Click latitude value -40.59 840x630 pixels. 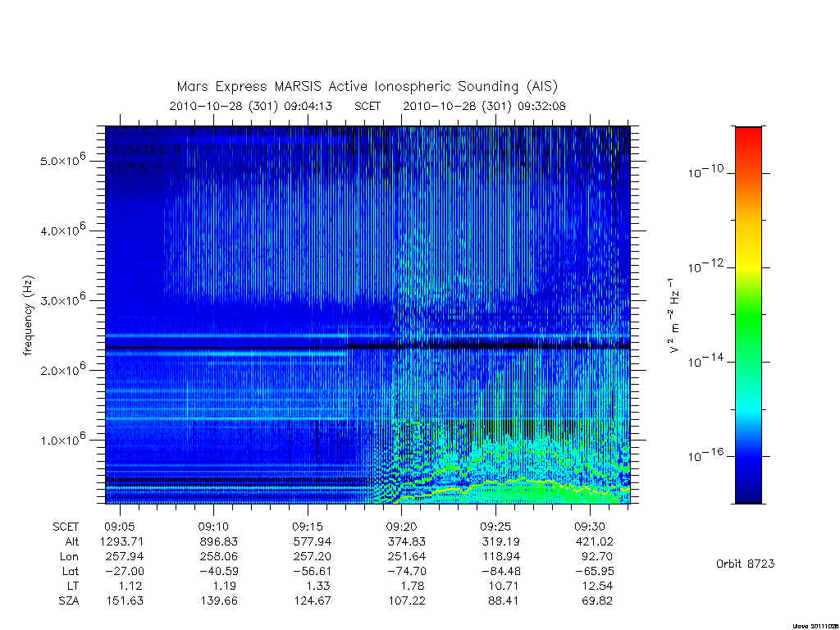pyautogui.click(x=217, y=571)
